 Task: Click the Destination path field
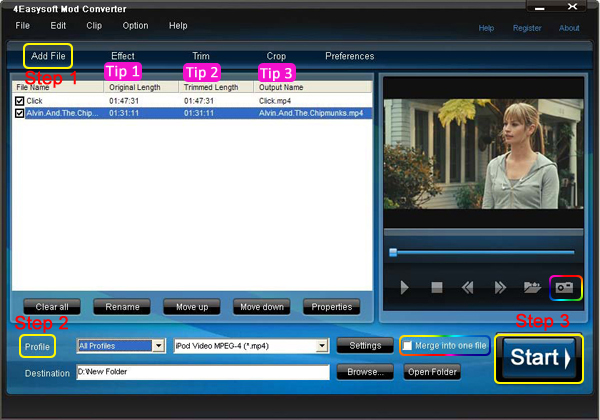pos(203,372)
